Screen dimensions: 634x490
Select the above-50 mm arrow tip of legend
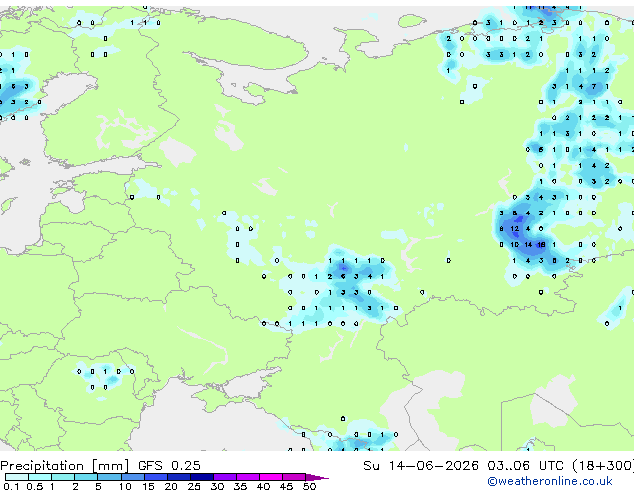(x=317, y=477)
